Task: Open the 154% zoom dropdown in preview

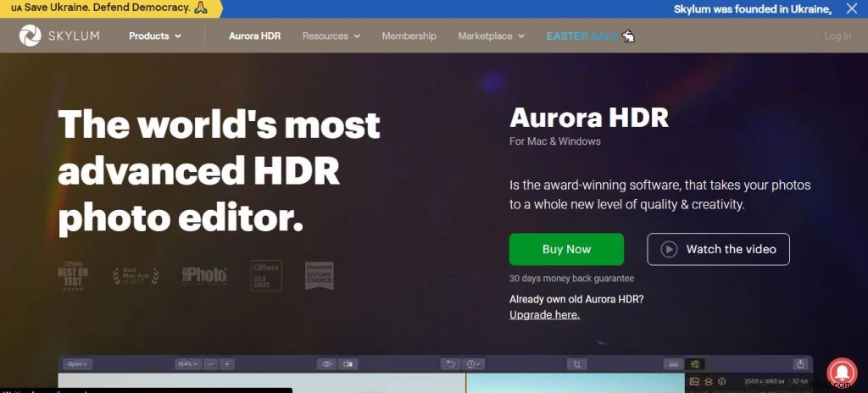Action: tap(187, 363)
